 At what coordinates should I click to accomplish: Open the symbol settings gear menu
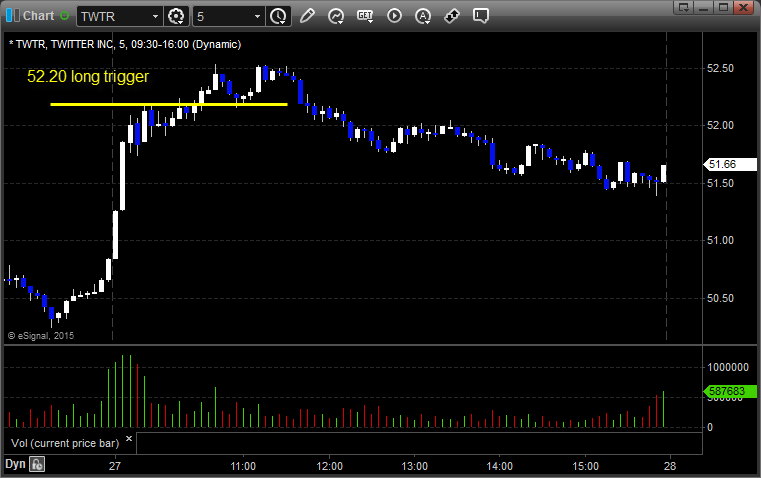pyautogui.click(x=176, y=16)
